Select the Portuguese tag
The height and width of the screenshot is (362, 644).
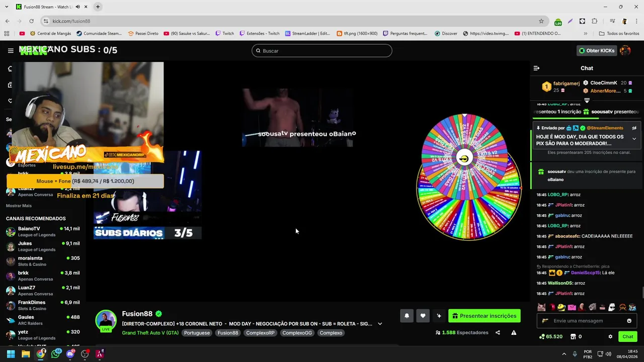(x=197, y=333)
